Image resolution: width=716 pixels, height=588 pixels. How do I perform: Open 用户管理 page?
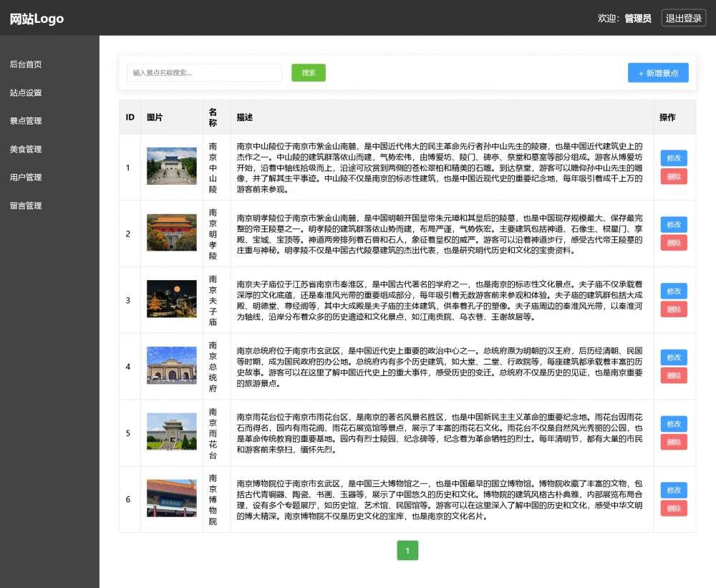tap(26, 178)
